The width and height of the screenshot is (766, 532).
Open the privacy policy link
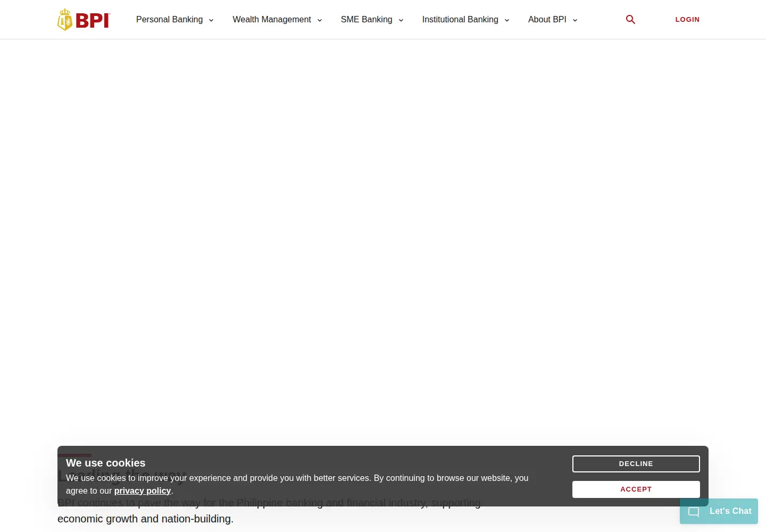point(143,491)
